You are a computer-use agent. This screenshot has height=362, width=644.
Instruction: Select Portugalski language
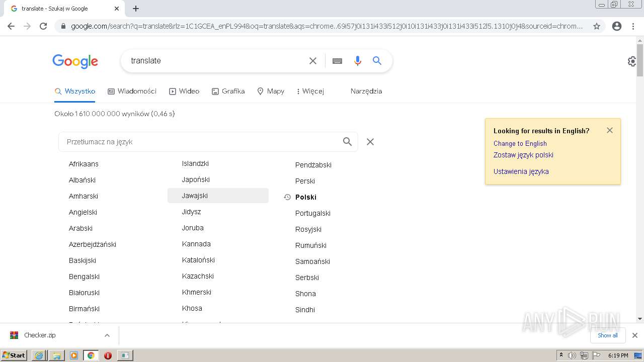[313, 213]
